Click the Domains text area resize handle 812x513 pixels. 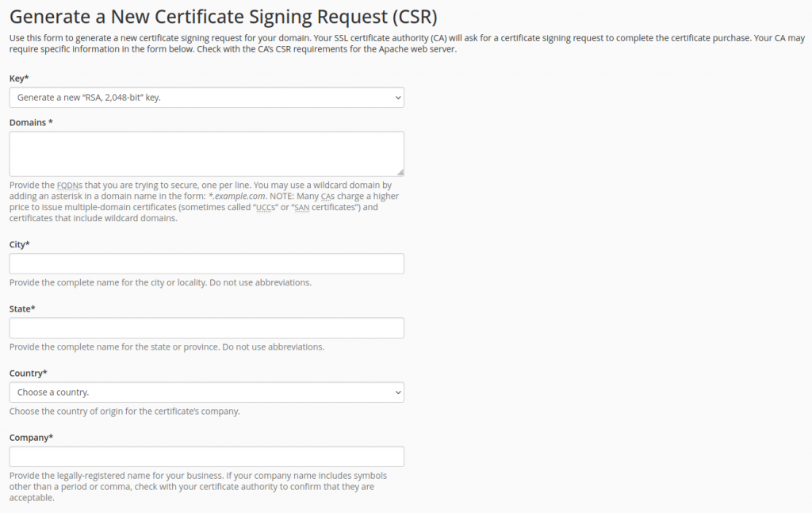[400, 171]
